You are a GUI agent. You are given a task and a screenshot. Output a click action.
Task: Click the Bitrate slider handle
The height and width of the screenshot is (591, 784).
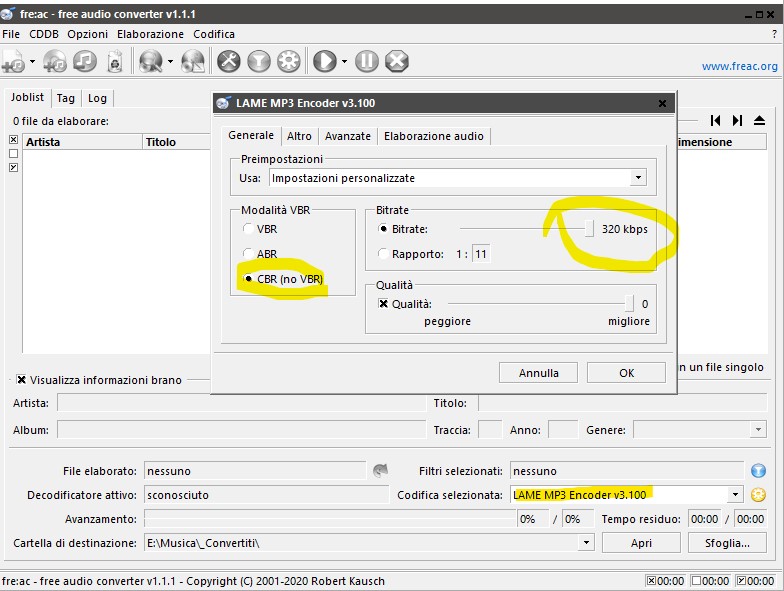(590, 228)
